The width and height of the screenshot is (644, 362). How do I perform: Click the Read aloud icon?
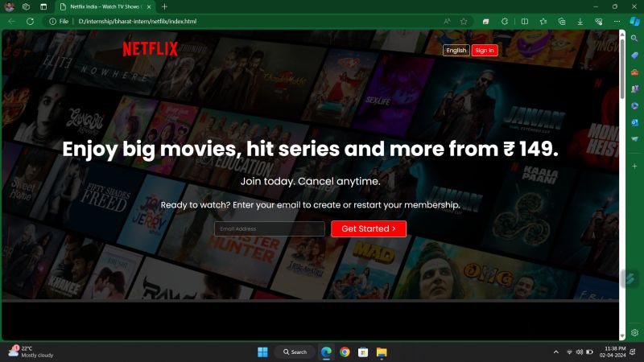(x=448, y=22)
